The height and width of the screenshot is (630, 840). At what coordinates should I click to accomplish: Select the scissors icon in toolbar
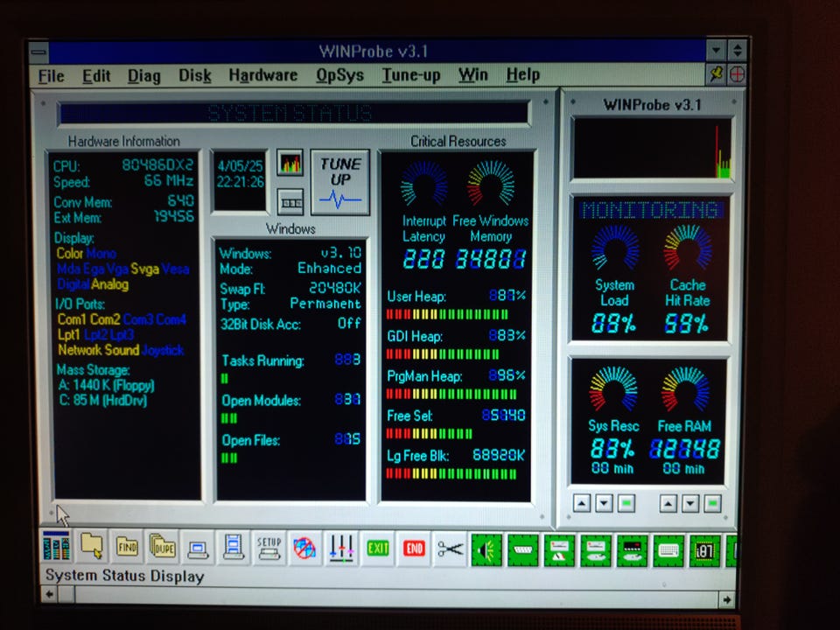[450, 549]
